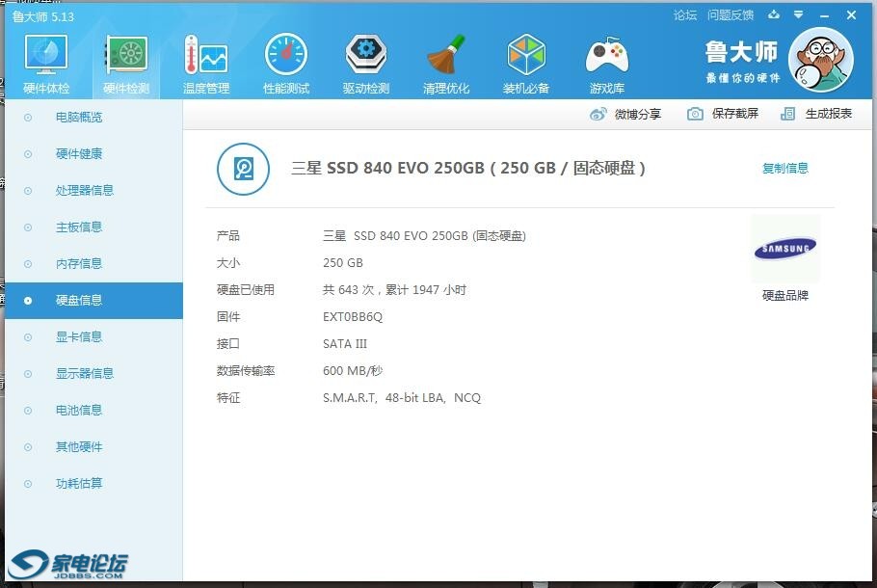Select 电脑概览 in the sidebar
The width and height of the screenshot is (877, 588).
pos(94,118)
